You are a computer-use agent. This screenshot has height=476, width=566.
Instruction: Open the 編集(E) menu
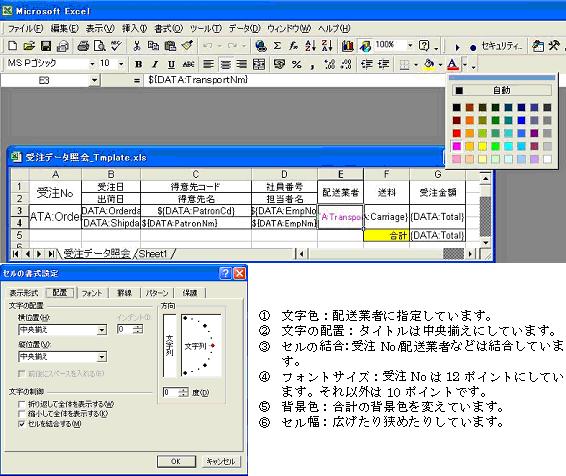point(65,28)
